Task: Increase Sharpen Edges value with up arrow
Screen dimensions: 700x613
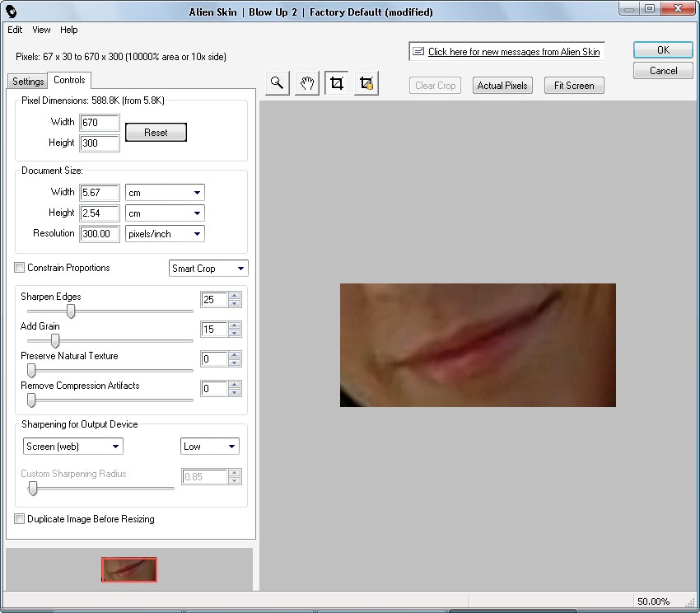Action: click(x=235, y=296)
